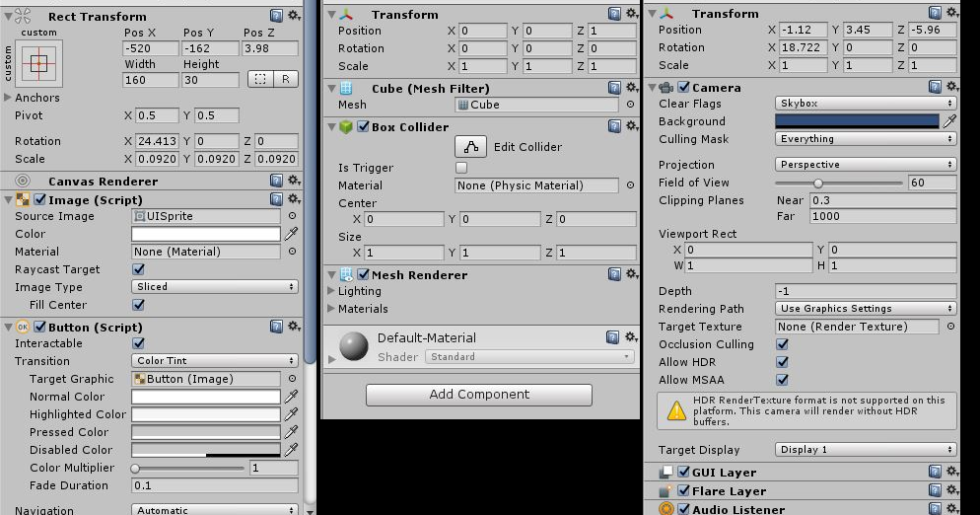This screenshot has width=980, height=515.
Task: Toggle Fill Center checkbox
Action: 139,305
